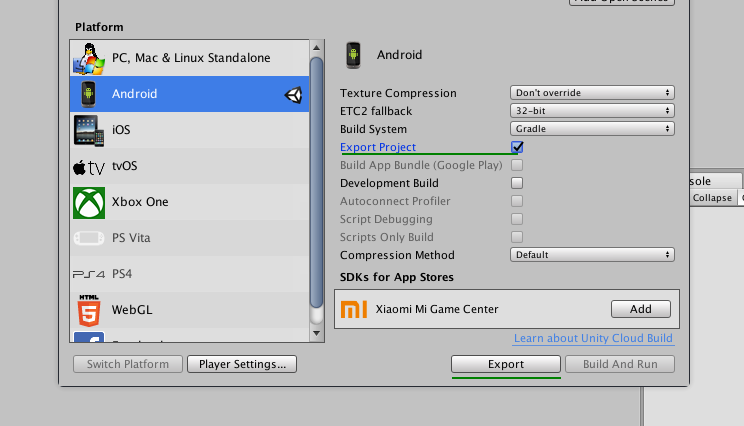Open Player Settings...
The width and height of the screenshot is (744, 426).
pyautogui.click(x=242, y=364)
